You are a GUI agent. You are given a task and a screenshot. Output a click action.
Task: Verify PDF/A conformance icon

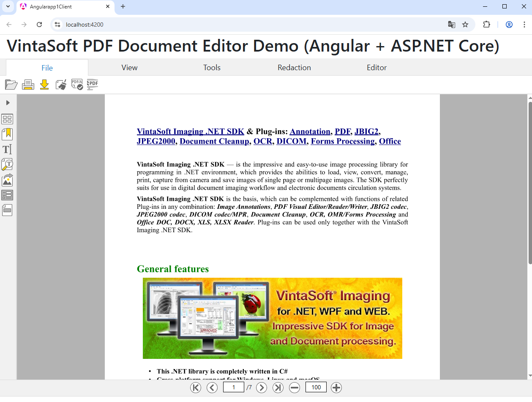coord(77,85)
